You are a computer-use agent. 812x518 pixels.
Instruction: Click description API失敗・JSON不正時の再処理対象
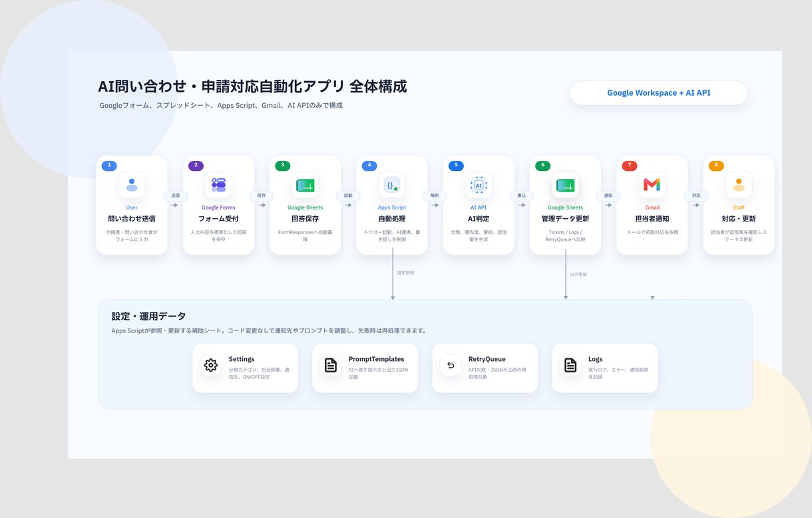pyautogui.click(x=497, y=373)
